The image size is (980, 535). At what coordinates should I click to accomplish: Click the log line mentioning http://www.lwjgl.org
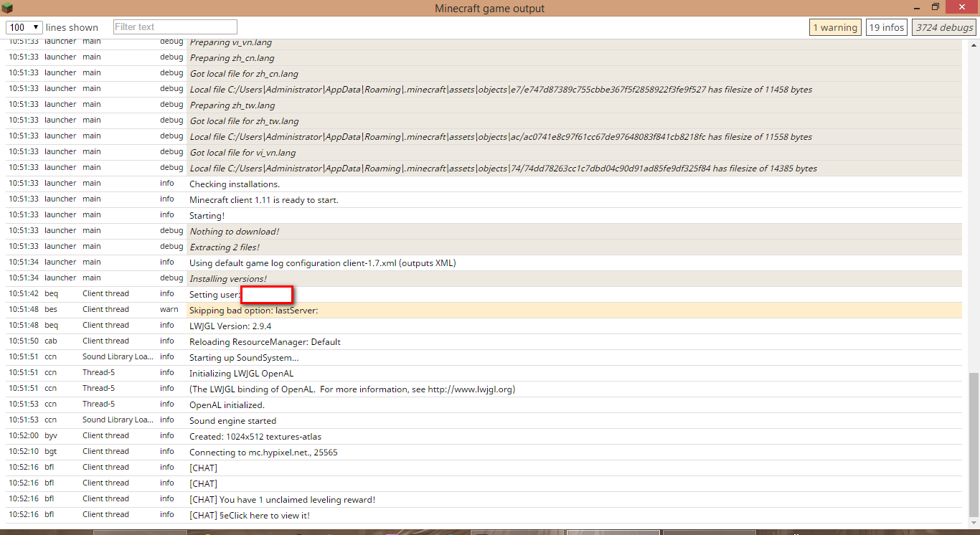[352, 389]
